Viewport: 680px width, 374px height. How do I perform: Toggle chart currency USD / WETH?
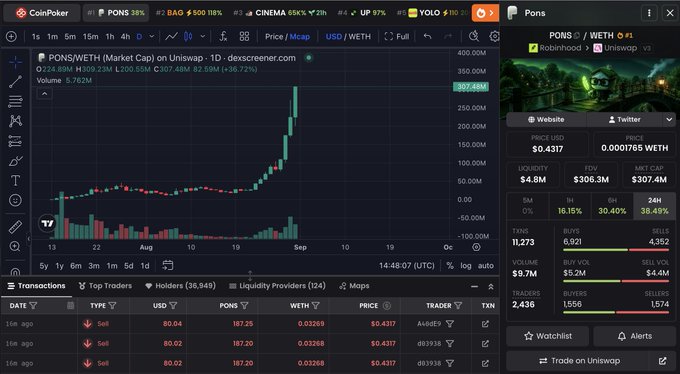click(x=348, y=36)
